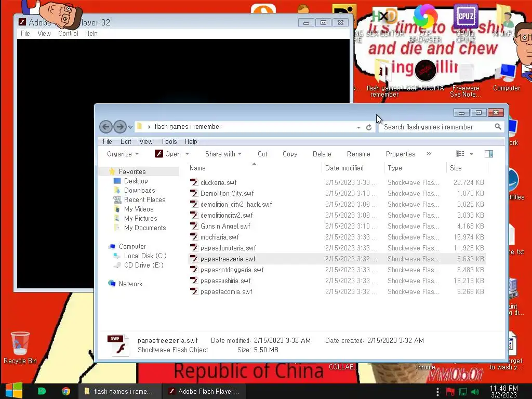
Task: Open the Share with dropdown
Action: click(x=223, y=154)
